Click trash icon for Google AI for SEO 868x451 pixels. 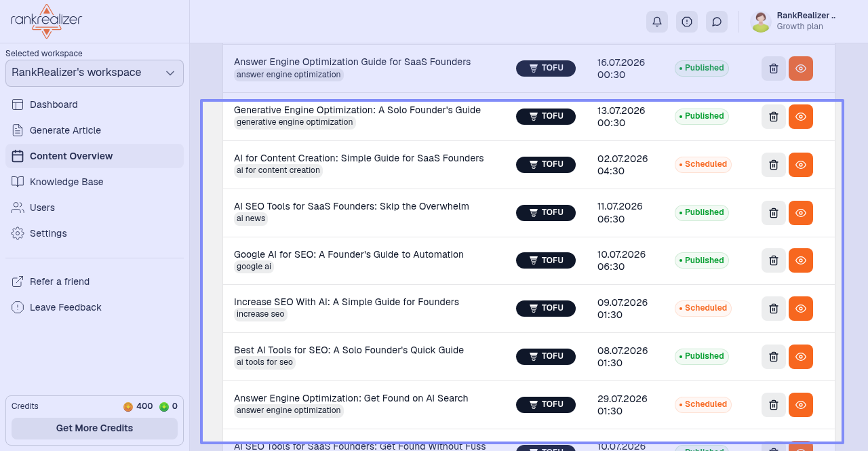pos(774,260)
